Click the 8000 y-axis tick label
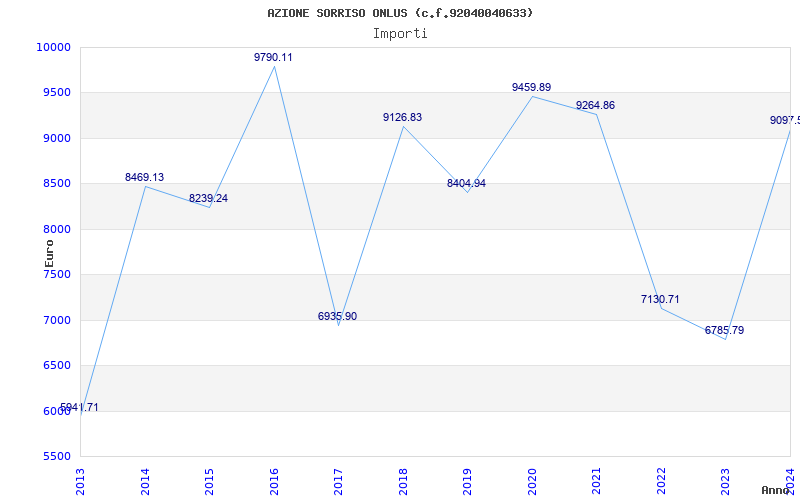800x500 pixels. [x=56, y=229]
